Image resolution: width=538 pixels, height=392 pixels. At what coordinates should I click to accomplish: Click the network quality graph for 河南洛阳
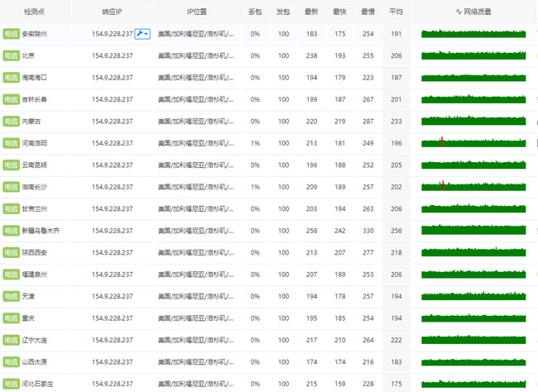[473, 142]
